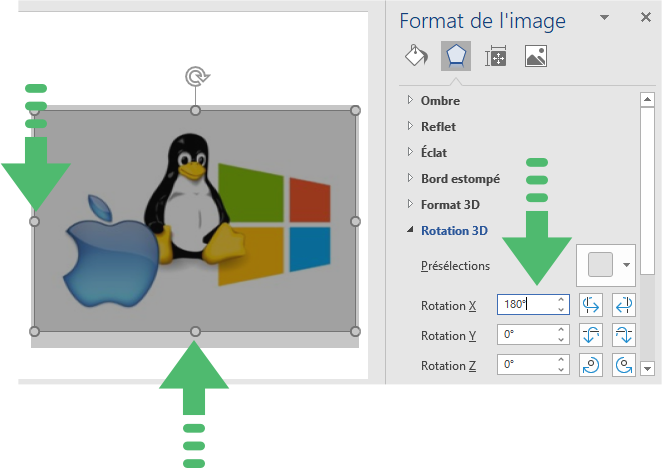Image resolution: width=662 pixels, height=468 pixels.
Task: Select the top-right image resize handle
Action: pyautogui.click(x=355, y=111)
